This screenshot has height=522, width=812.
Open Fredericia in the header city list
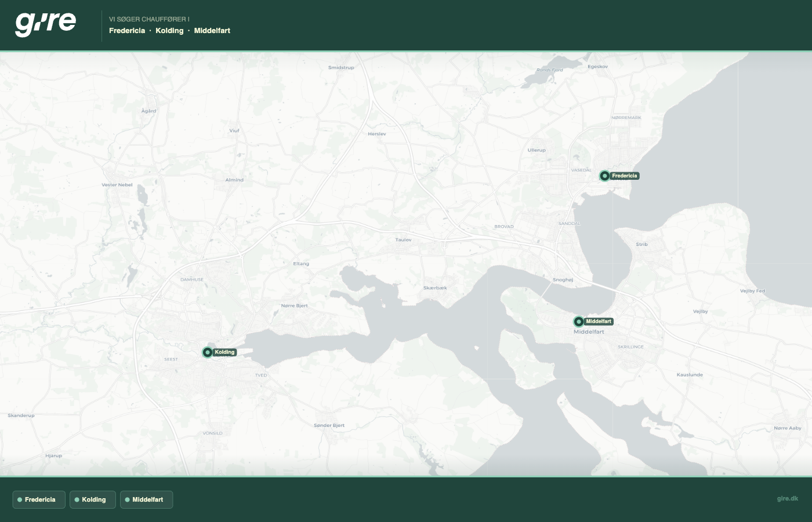[127, 31]
